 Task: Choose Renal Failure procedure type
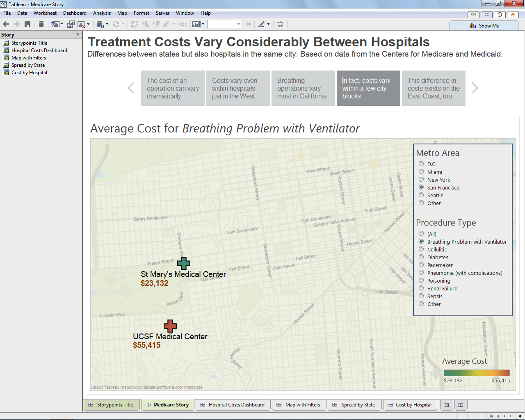(421, 288)
